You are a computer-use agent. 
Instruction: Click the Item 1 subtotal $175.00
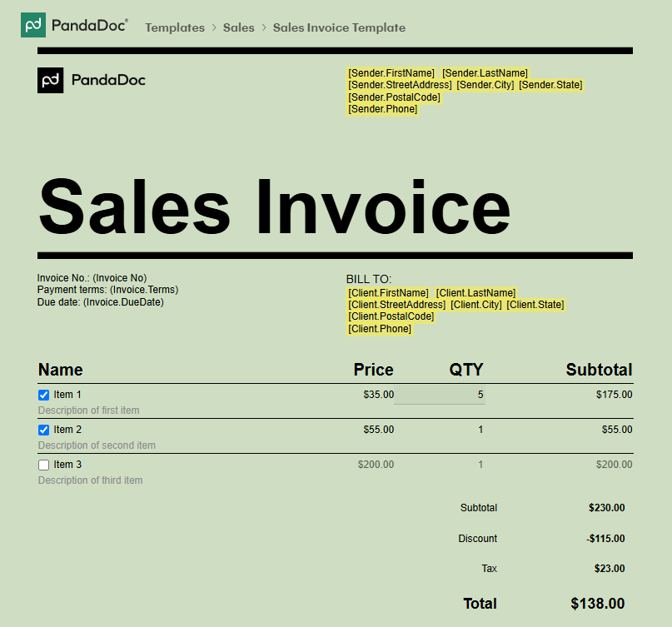615,395
